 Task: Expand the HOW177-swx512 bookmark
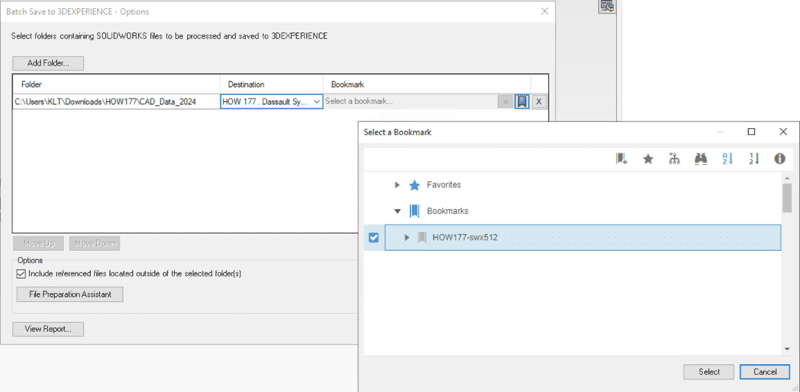tap(407, 237)
